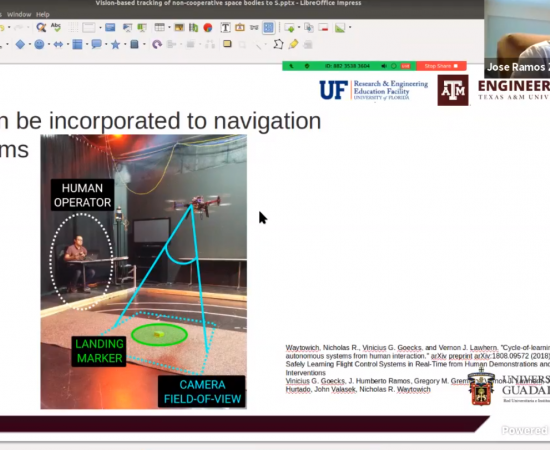This screenshot has width=550, height=450.
Task: Expand the Display Views dropdown arrow
Action: point(100,28)
